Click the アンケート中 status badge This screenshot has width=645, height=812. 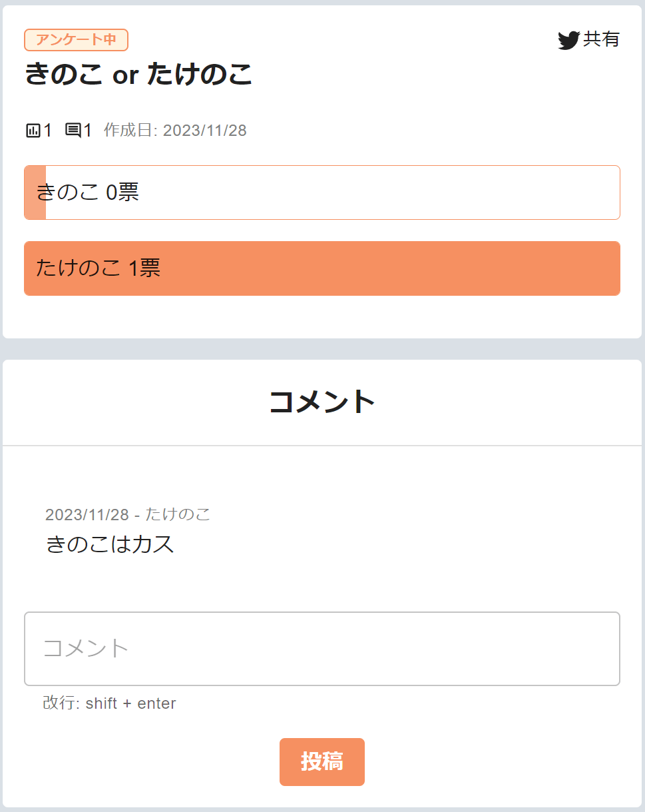(75, 40)
